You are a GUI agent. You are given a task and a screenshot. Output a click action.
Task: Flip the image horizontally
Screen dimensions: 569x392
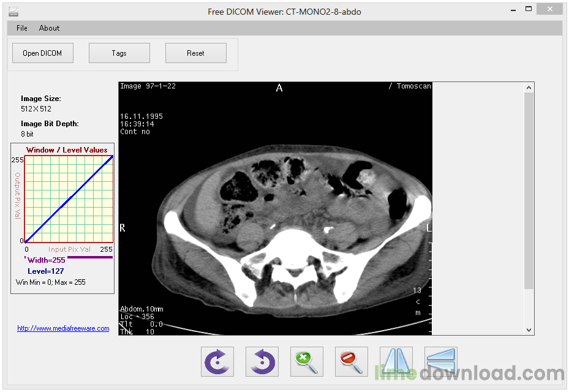pos(396,361)
